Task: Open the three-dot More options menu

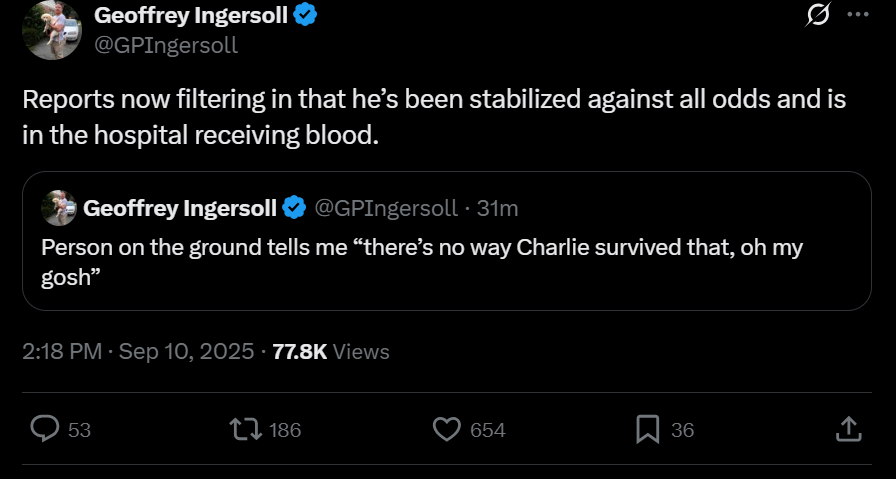Action: pyautogui.click(x=858, y=15)
